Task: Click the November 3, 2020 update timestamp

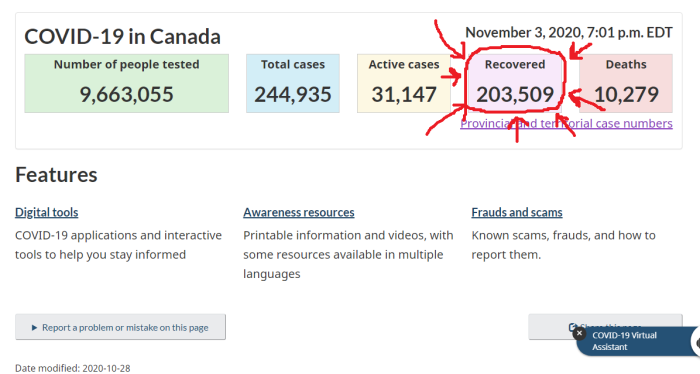Action: pyautogui.click(x=569, y=33)
